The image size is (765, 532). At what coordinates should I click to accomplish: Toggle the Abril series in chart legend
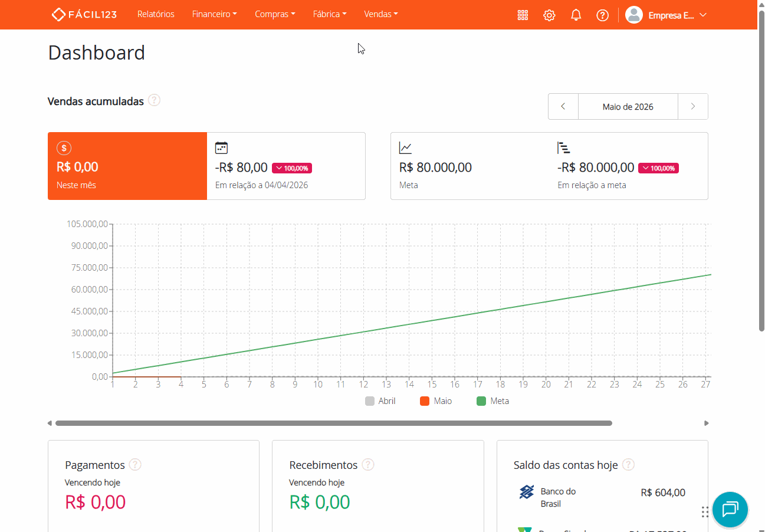pyautogui.click(x=380, y=401)
